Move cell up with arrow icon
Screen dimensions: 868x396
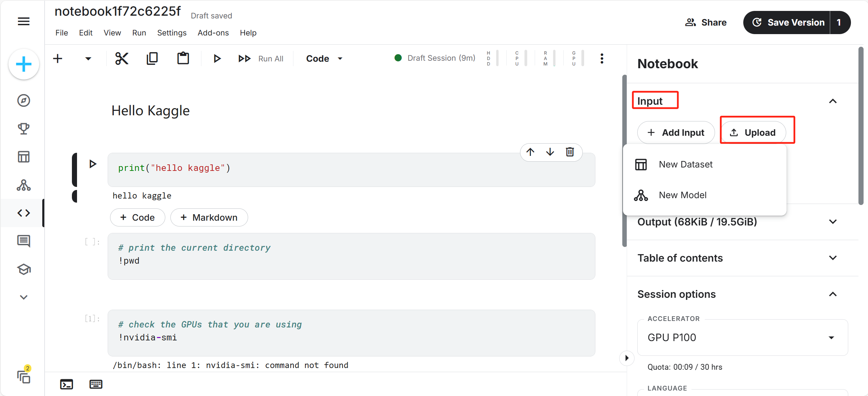point(530,152)
